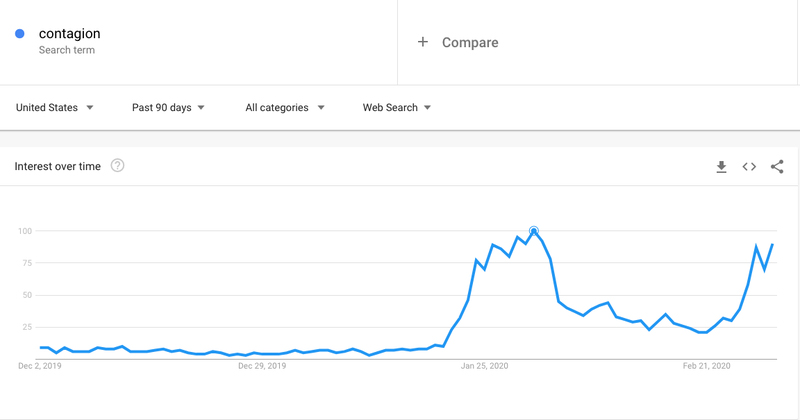This screenshot has height=420, width=800.
Task: Click the peak data point on the chart
Action: coord(534,231)
